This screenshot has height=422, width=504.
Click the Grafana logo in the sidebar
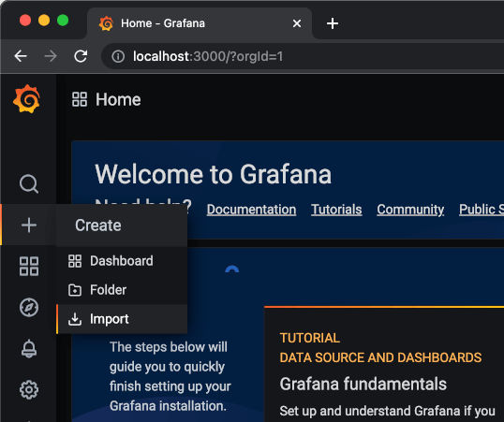tap(27, 99)
